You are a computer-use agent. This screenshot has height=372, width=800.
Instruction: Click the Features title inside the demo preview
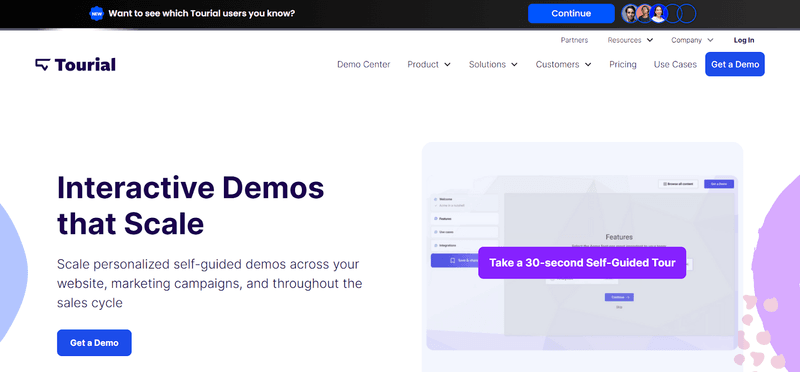(619, 237)
